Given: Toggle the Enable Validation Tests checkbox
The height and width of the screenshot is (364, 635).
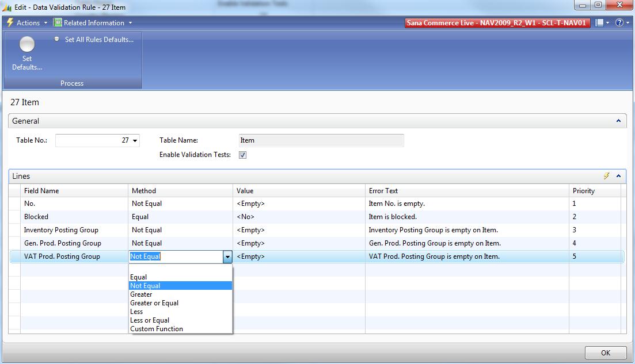Looking at the screenshot, I should click(x=242, y=155).
